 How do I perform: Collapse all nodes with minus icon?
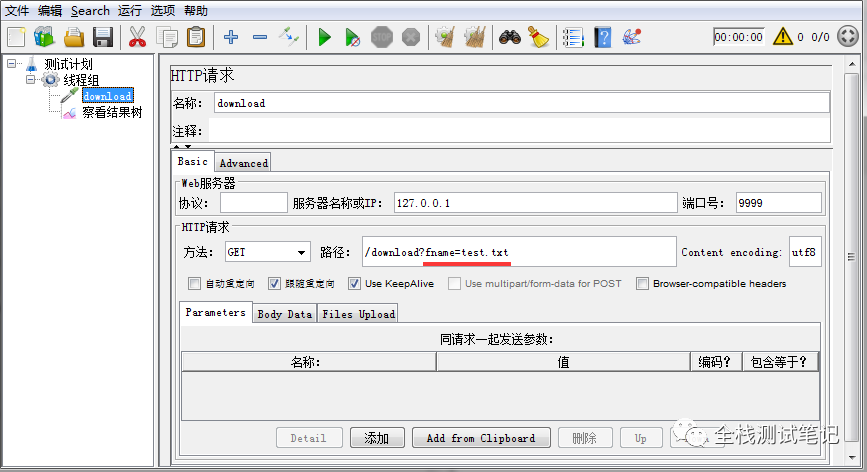coord(260,37)
